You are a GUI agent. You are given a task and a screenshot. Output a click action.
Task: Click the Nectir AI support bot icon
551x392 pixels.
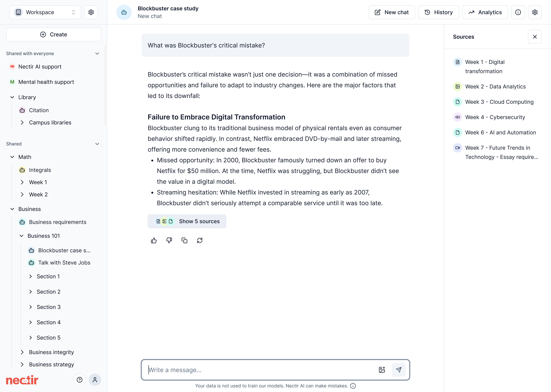[12, 67]
